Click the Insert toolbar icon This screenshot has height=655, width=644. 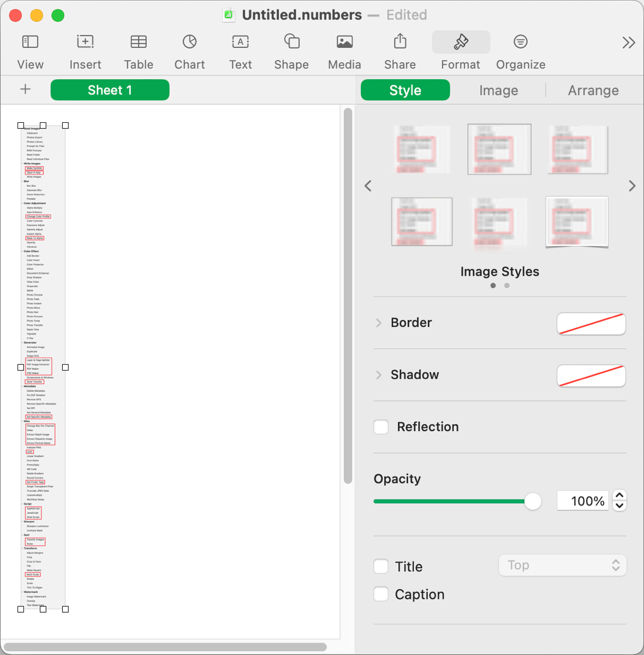85,42
